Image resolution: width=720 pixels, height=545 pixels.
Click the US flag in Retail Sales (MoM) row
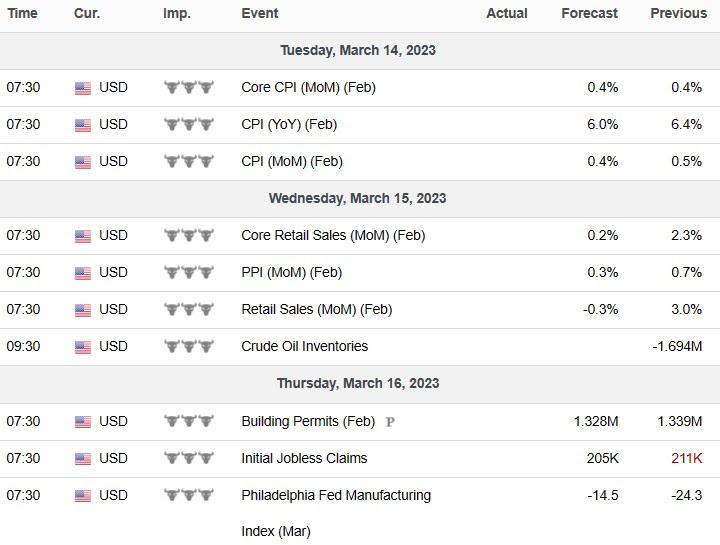[83, 310]
